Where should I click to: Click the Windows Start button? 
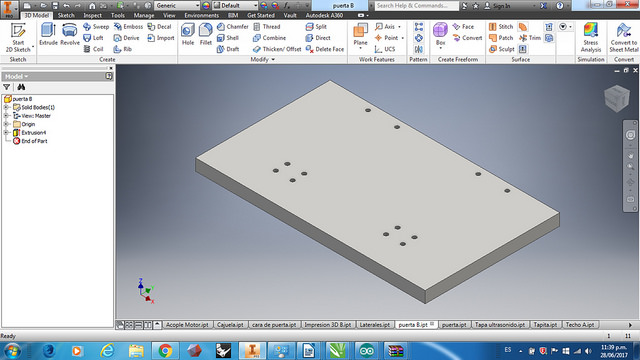tap(12, 351)
